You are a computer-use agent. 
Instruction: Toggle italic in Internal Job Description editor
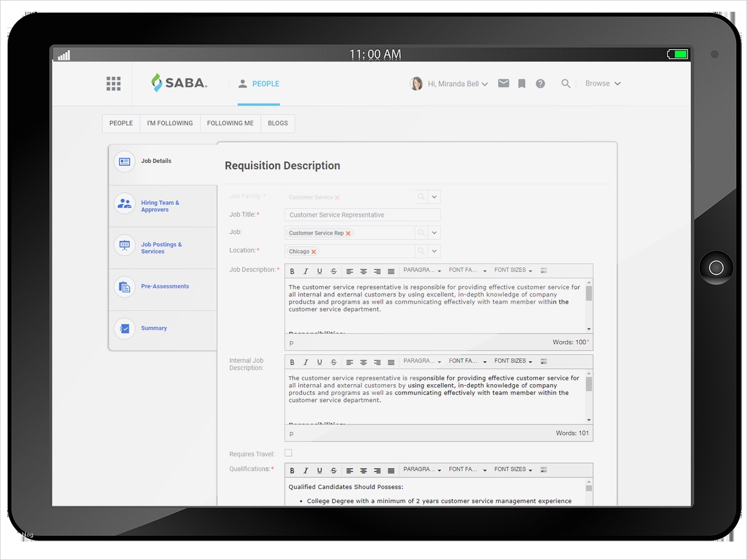tap(306, 362)
